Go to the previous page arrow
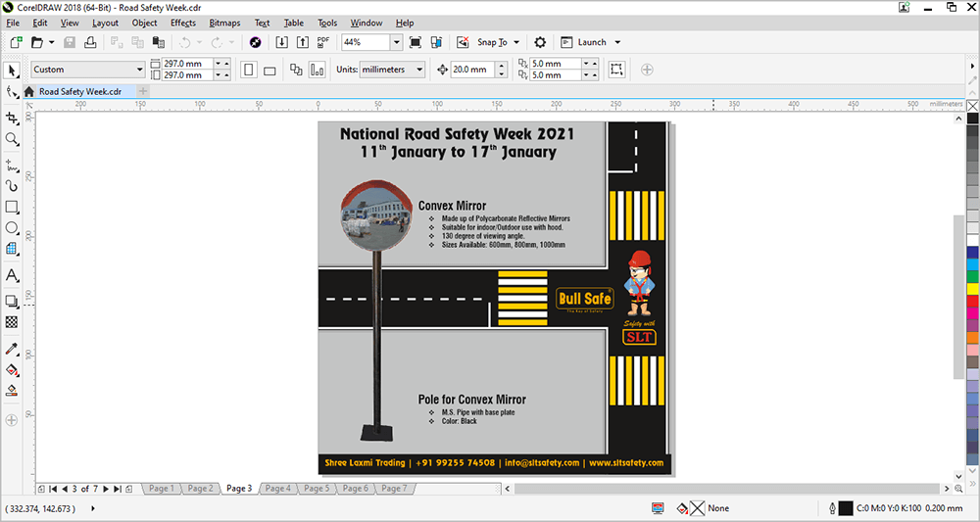Screen dimensions: 980x522 click(x=65, y=489)
